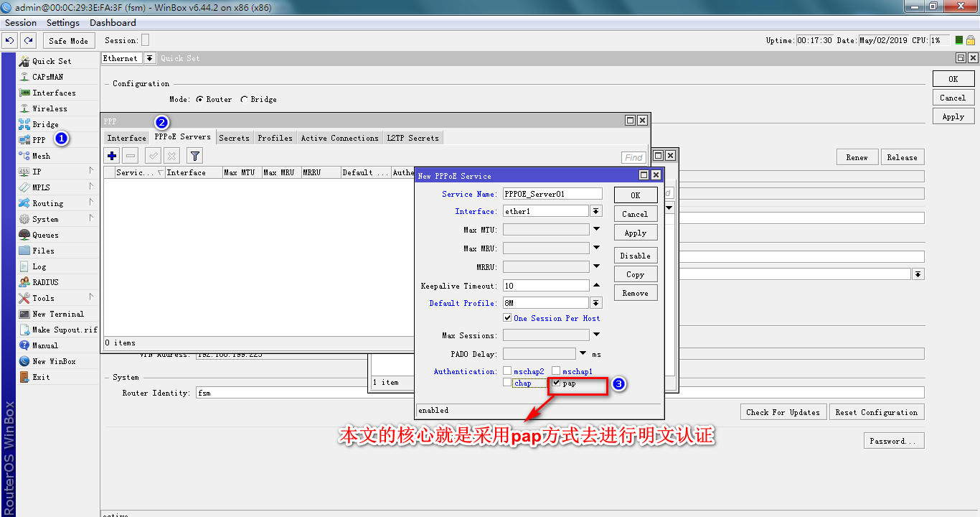Open Default Profile dropdown
980x517 pixels.
coord(596,303)
